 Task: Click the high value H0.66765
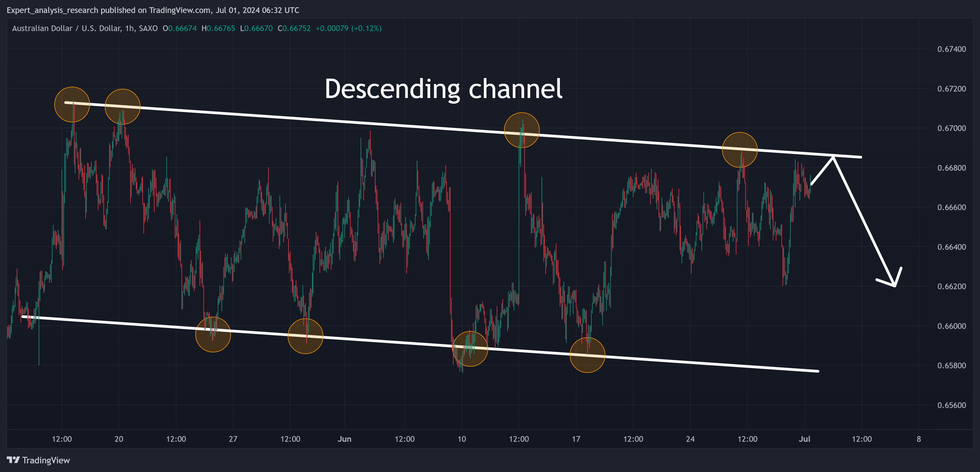(x=218, y=29)
